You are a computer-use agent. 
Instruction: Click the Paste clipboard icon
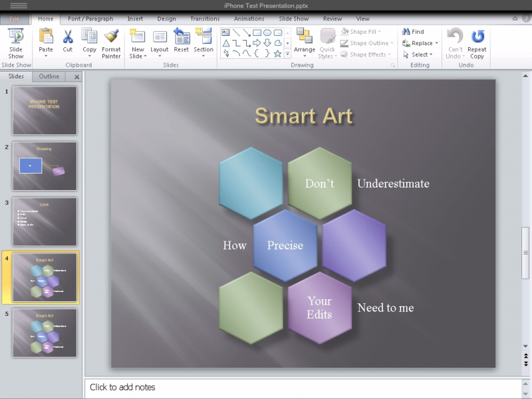(46, 37)
